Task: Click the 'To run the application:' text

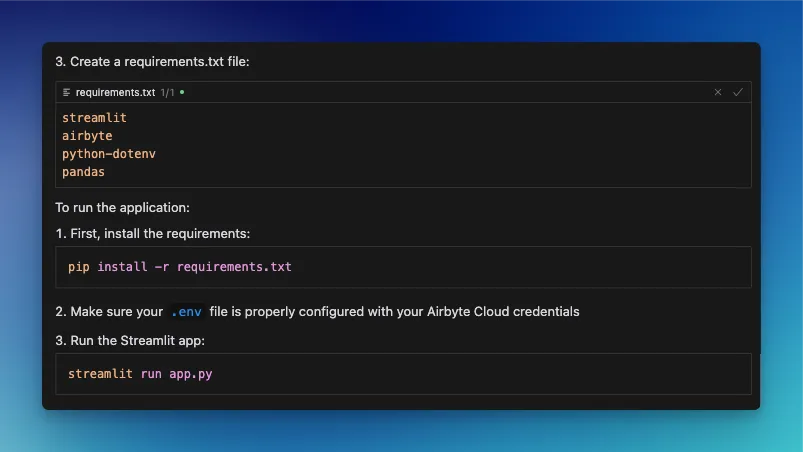Action: click(122, 207)
